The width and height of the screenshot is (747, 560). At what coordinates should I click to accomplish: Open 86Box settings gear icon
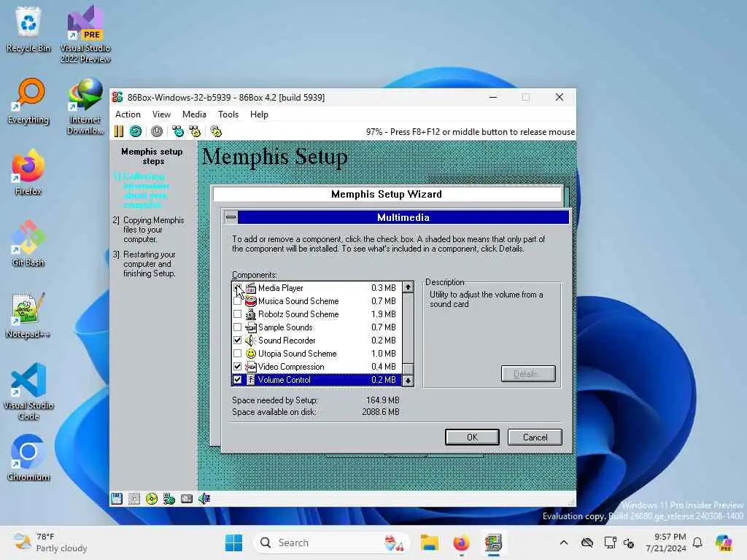[216, 131]
